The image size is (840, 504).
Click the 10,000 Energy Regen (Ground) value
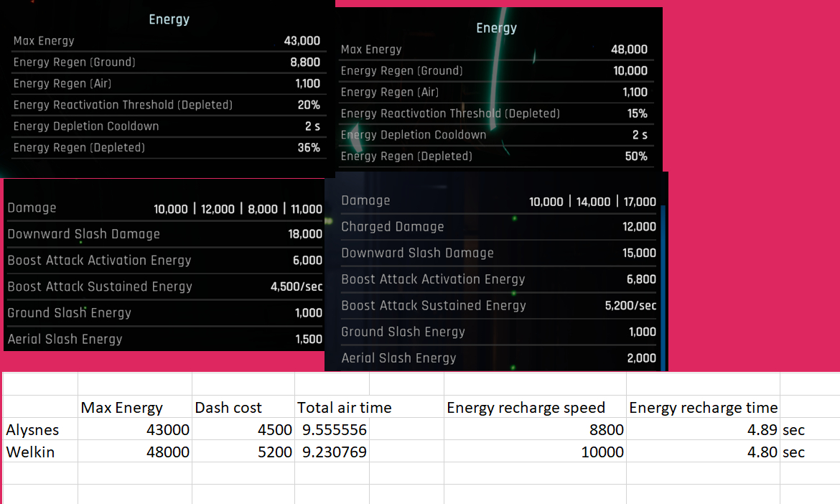(630, 70)
